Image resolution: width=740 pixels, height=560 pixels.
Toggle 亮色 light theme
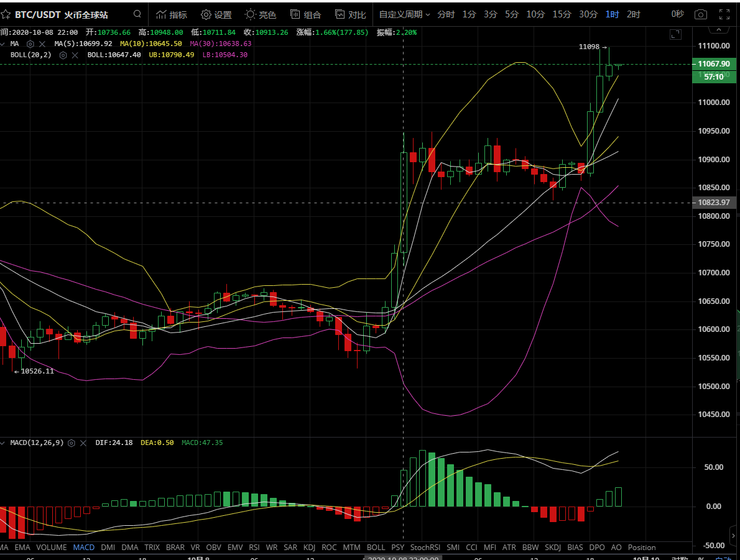tap(261, 14)
